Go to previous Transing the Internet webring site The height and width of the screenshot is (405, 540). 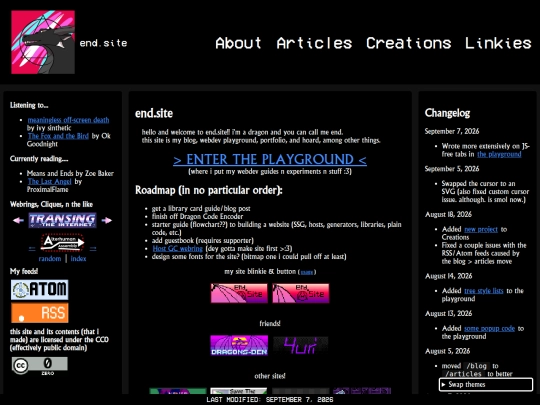19,220
